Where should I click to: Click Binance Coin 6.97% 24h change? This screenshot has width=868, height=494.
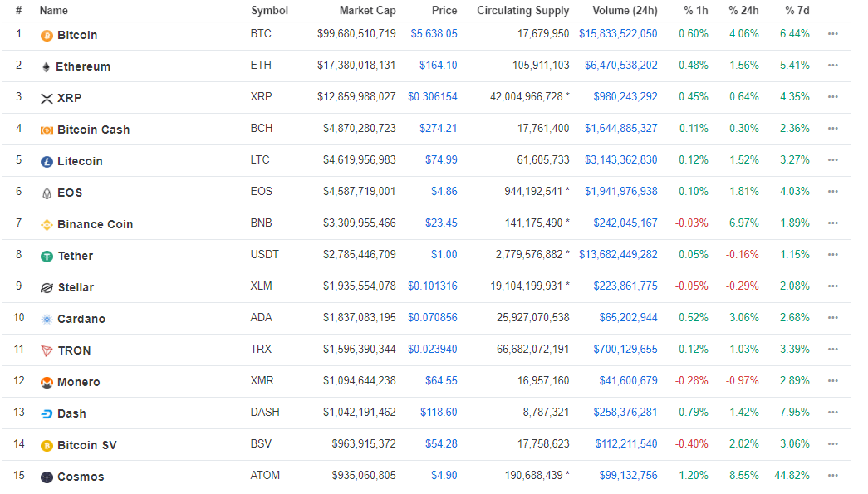tap(744, 223)
